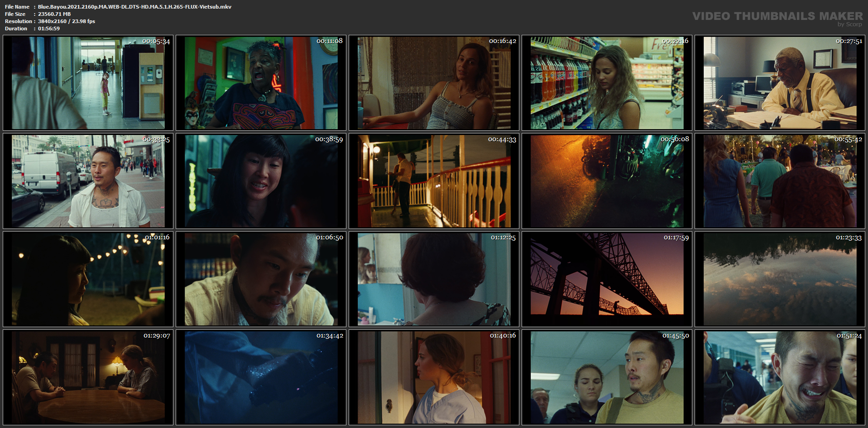The height and width of the screenshot is (428, 868).
Task: Click the file size value 23560.71 MB
Action: 54,14
